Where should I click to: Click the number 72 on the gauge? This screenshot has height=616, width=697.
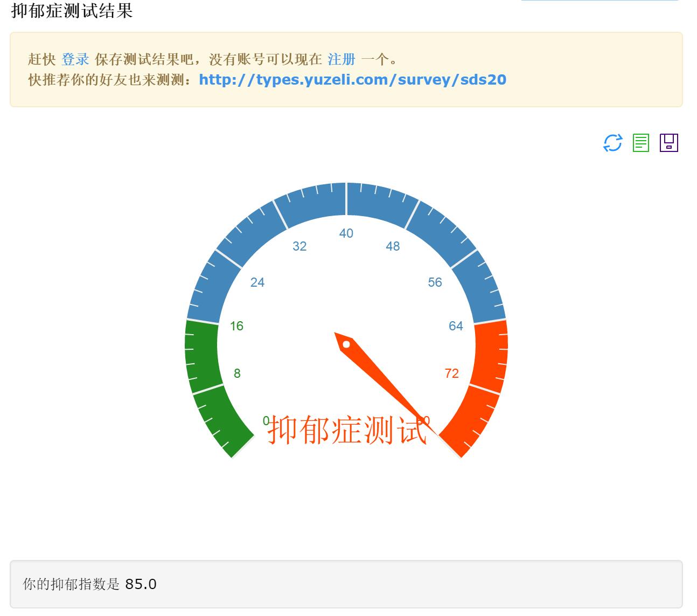pos(451,373)
